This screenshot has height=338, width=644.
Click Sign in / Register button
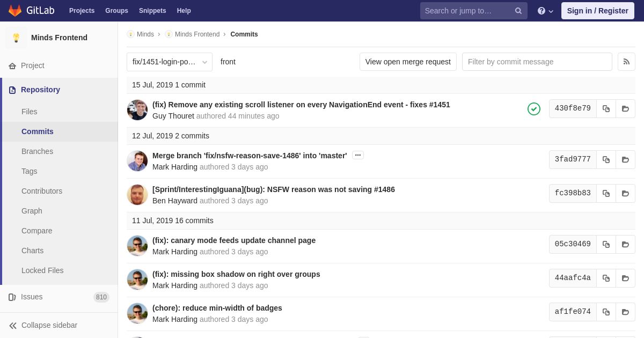pyautogui.click(x=597, y=11)
